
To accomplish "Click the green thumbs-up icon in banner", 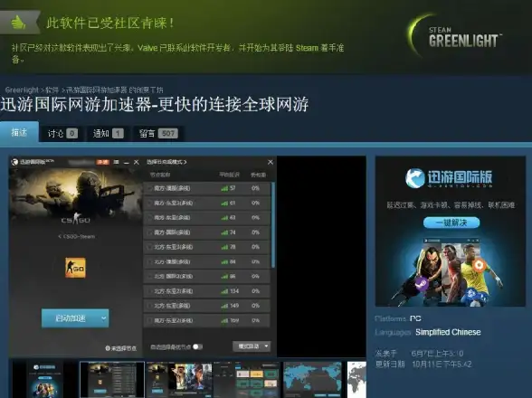I will click(18, 23).
